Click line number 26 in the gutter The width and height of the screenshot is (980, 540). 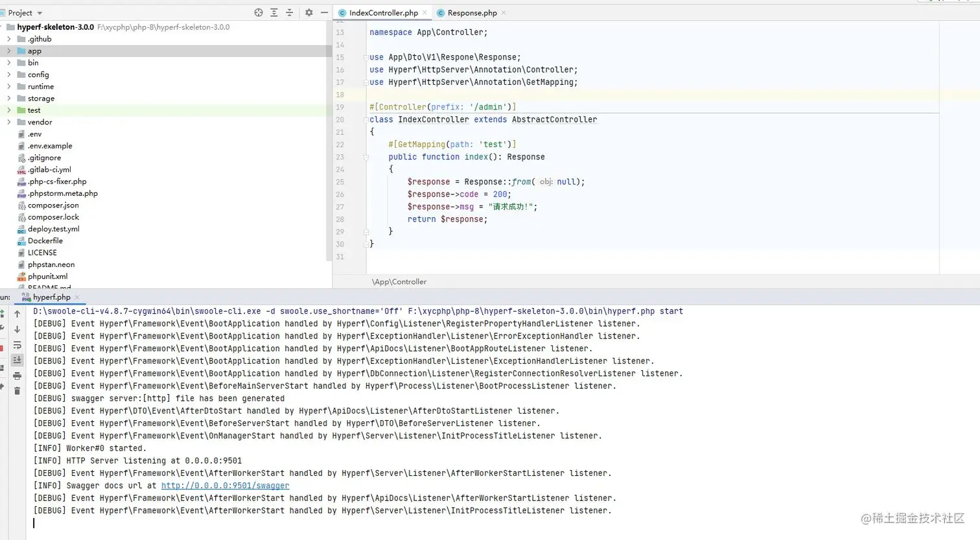point(340,194)
